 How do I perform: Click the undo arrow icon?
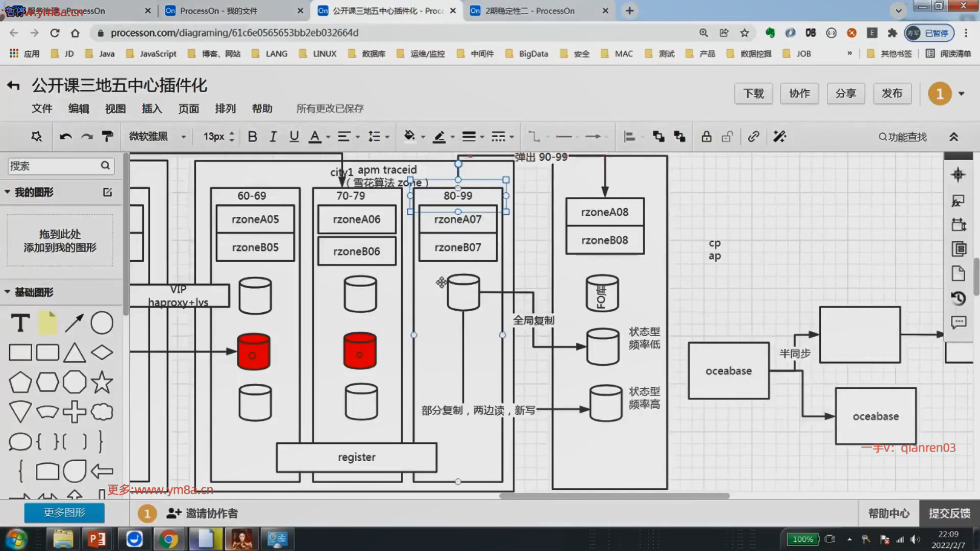coord(65,137)
